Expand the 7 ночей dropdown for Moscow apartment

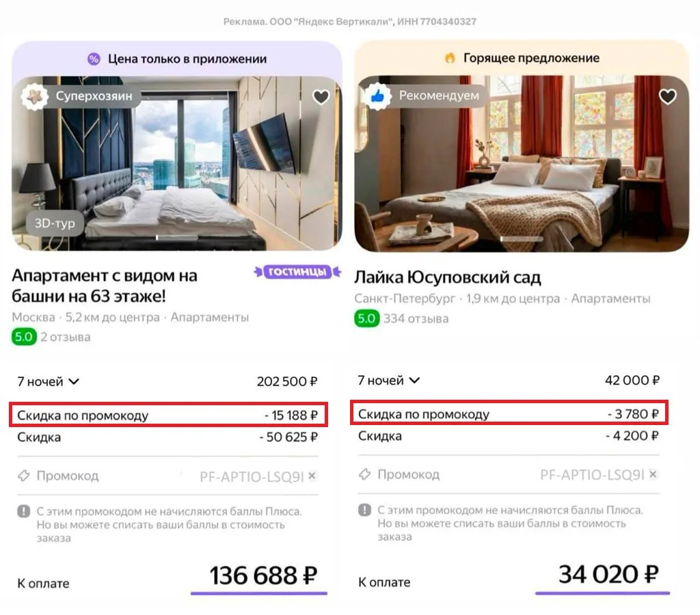(x=49, y=381)
